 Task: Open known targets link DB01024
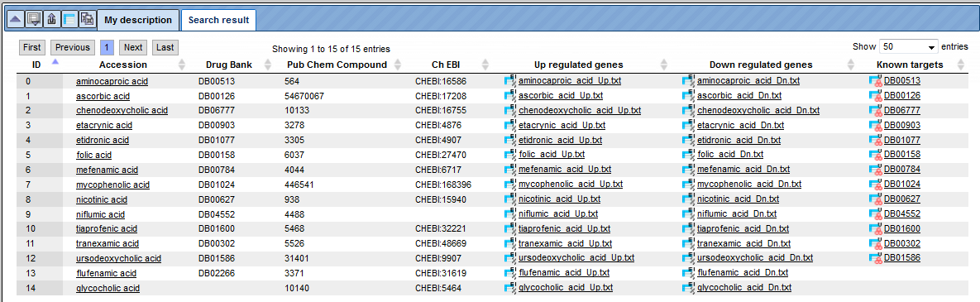pos(902,185)
